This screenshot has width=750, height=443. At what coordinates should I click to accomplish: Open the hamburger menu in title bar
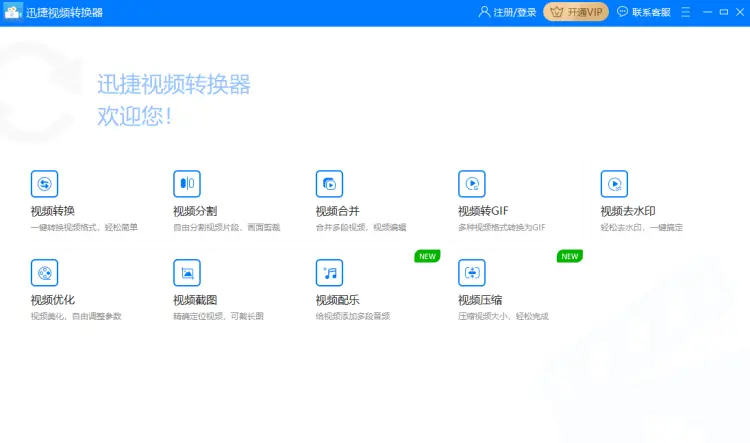[685, 12]
